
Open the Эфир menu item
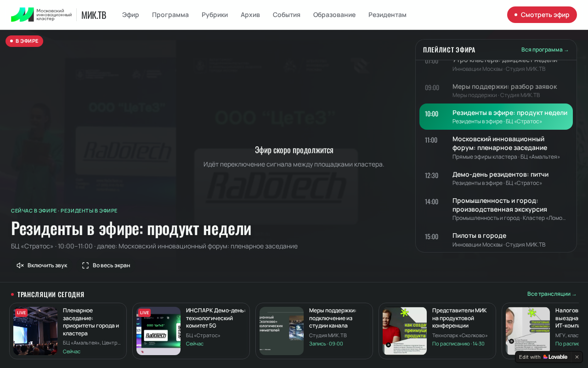click(x=130, y=15)
